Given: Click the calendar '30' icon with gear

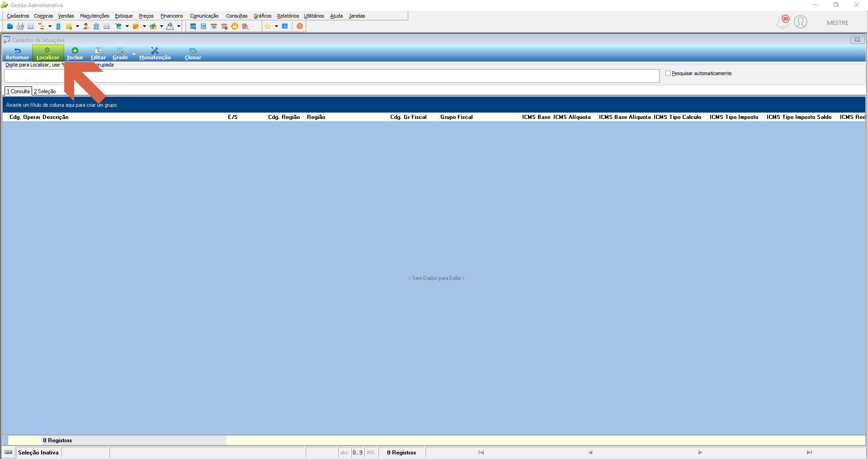Looking at the screenshot, I should (224, 26).
